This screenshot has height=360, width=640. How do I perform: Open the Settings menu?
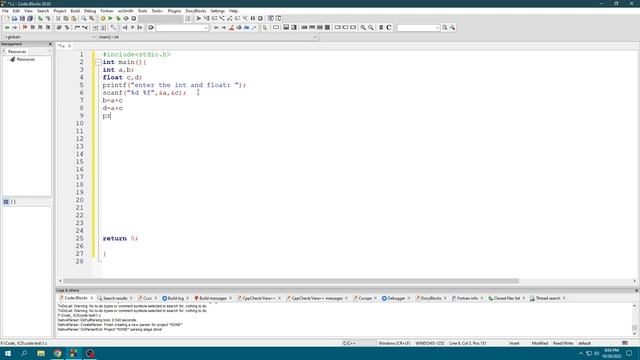coord(218,11)
